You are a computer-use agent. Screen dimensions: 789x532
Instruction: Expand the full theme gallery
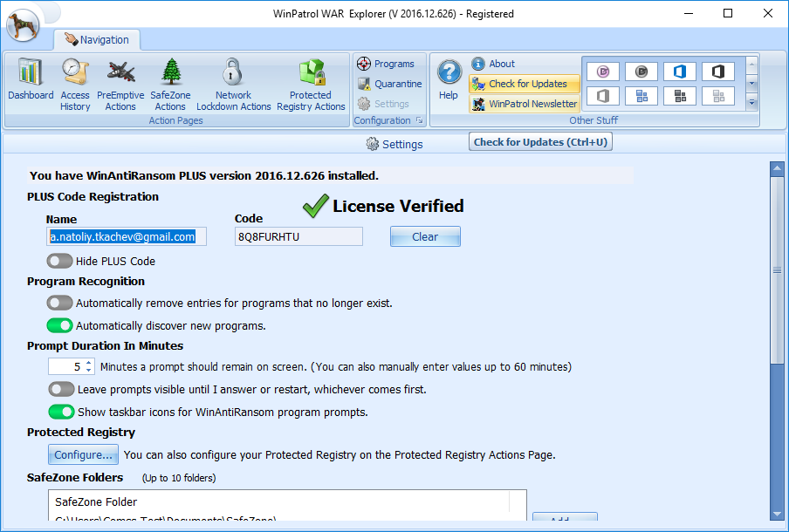(x=751, y=103)
